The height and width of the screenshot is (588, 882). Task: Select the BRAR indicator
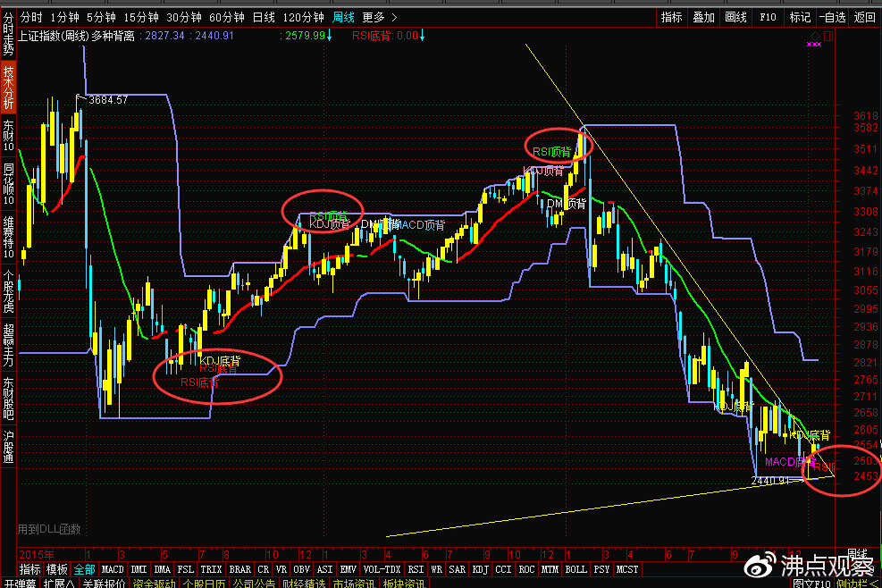point(240,569)
